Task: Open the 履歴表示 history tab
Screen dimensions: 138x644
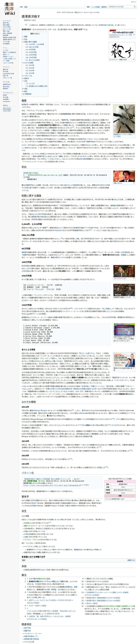Action: pos(104,7)
